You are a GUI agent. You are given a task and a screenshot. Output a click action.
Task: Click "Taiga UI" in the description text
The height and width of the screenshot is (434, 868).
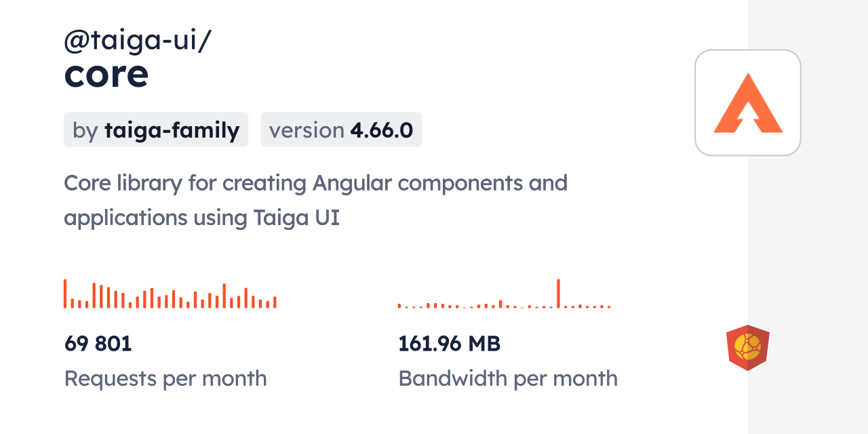coord(296,218)
